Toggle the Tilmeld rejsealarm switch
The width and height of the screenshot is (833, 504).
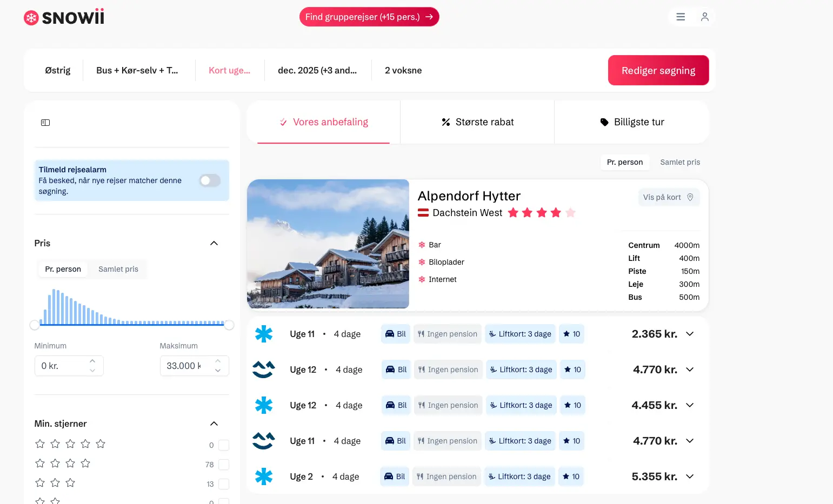click(x=210, y=180)
